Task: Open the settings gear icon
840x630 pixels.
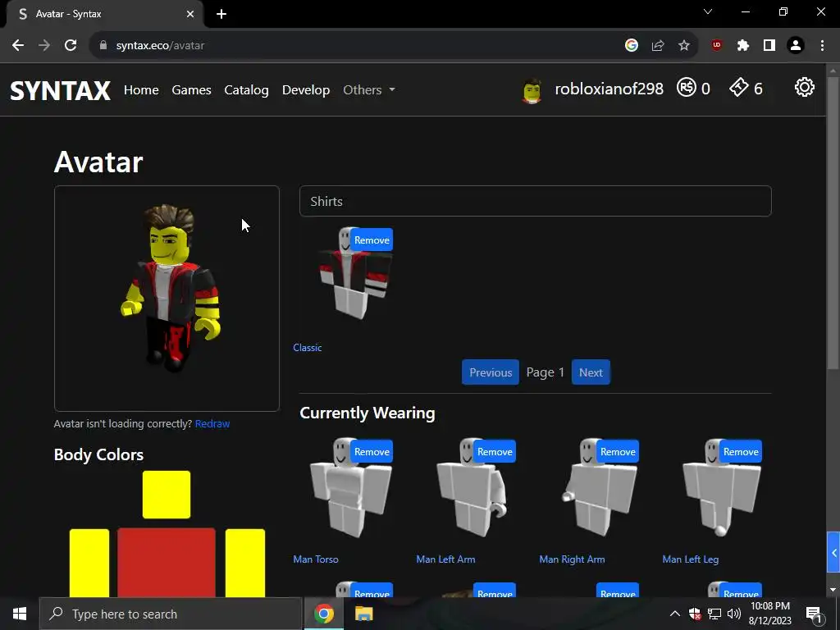Action: 804,87
